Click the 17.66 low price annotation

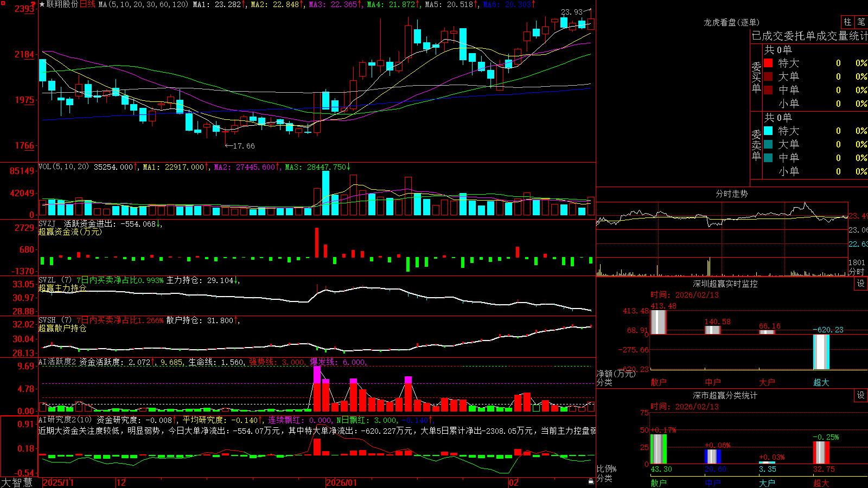coord(244,146)
